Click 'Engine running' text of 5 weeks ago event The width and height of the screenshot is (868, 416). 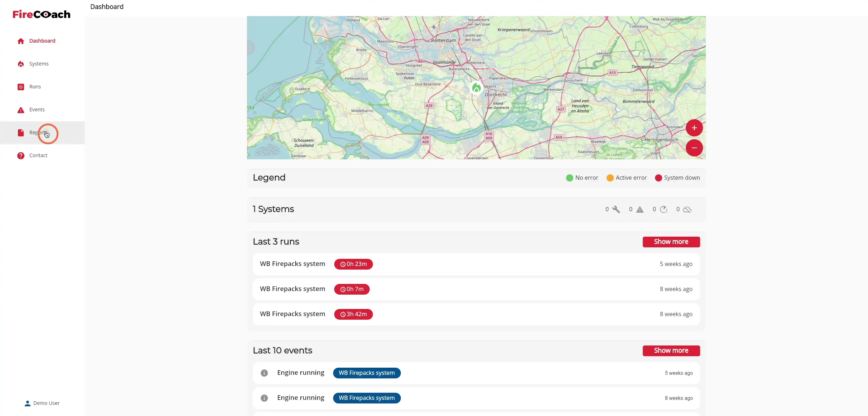[x=301, y=373]
